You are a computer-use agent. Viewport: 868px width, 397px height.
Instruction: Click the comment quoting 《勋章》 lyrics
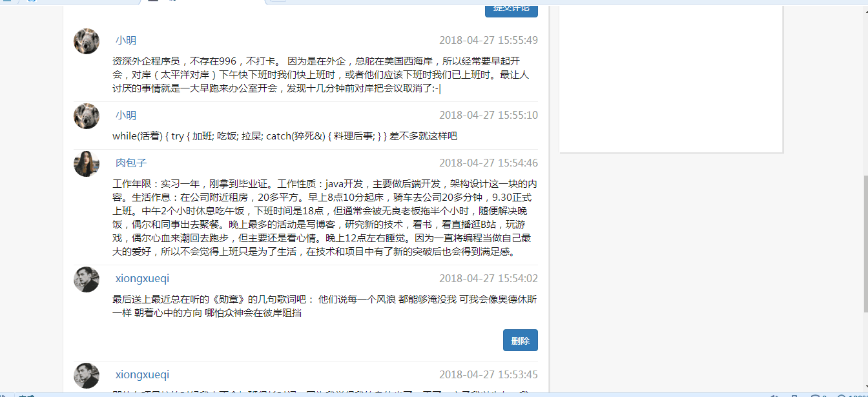pos(324,306)
